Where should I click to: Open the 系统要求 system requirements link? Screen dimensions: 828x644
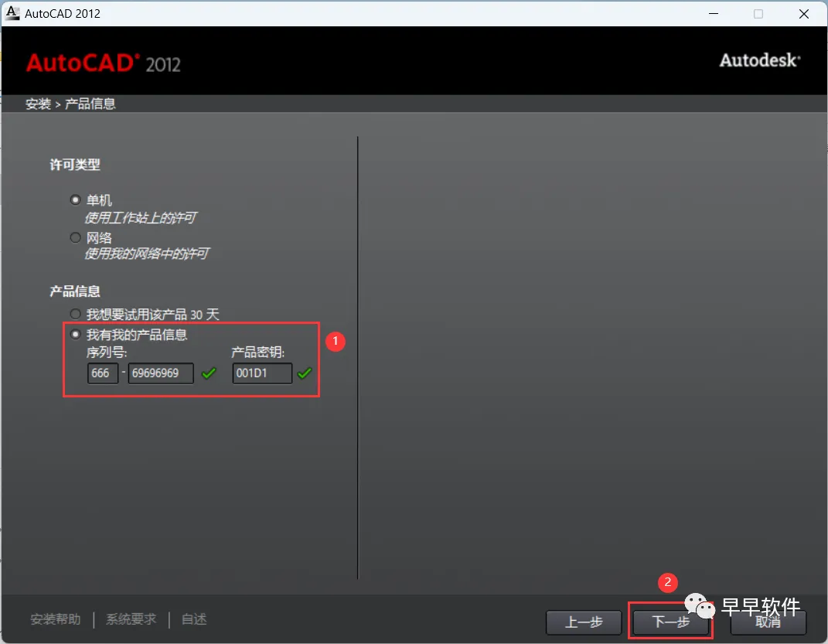point(131,619)
